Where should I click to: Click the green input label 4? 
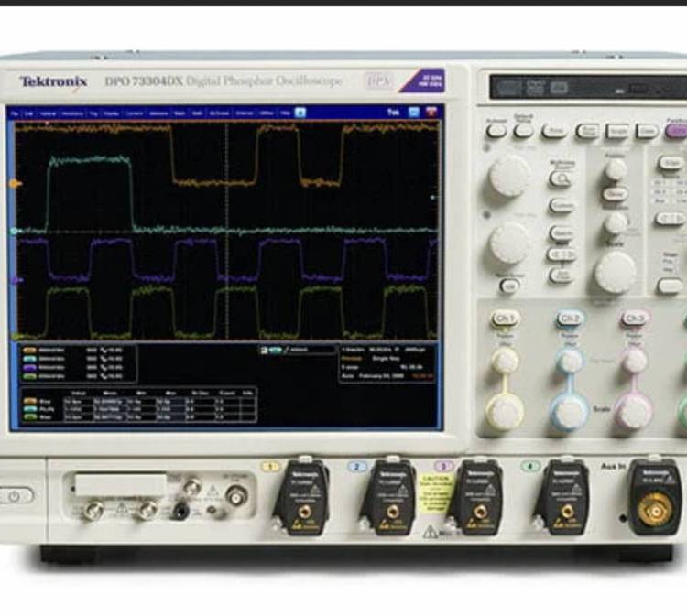pos(529,466)
